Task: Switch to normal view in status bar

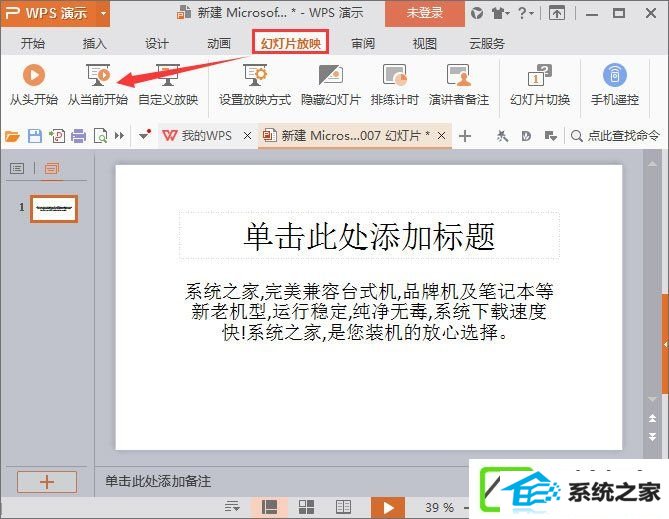Action: click(x=269, y=507)
